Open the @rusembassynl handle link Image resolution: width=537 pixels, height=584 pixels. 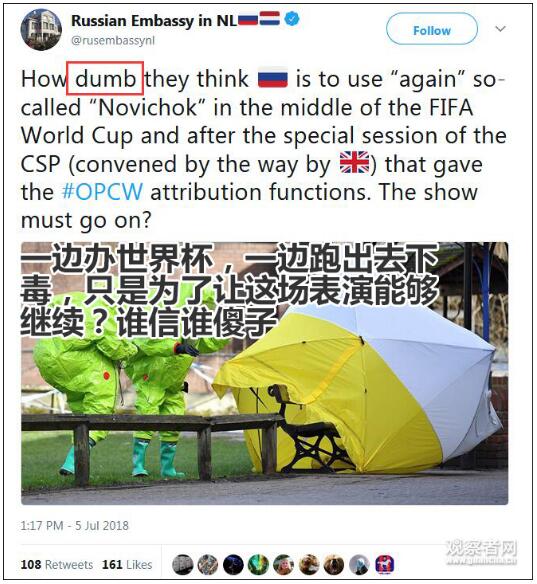click(x=112, y=40)
